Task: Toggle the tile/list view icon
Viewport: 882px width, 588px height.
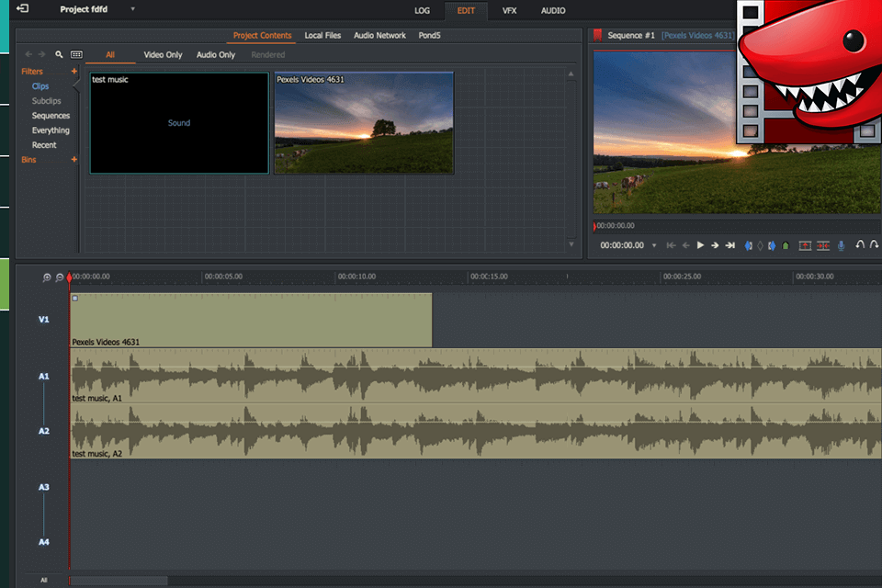Action: pyautogui.click(x=76, y=54)
